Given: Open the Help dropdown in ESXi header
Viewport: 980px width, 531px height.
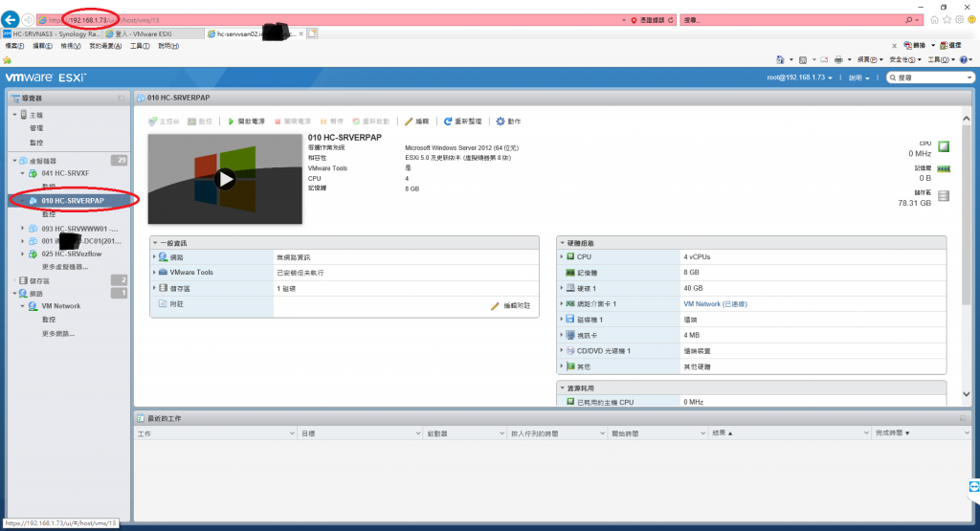Looking at the screenshot, I should pyautogui.click(x=858, y=77).
